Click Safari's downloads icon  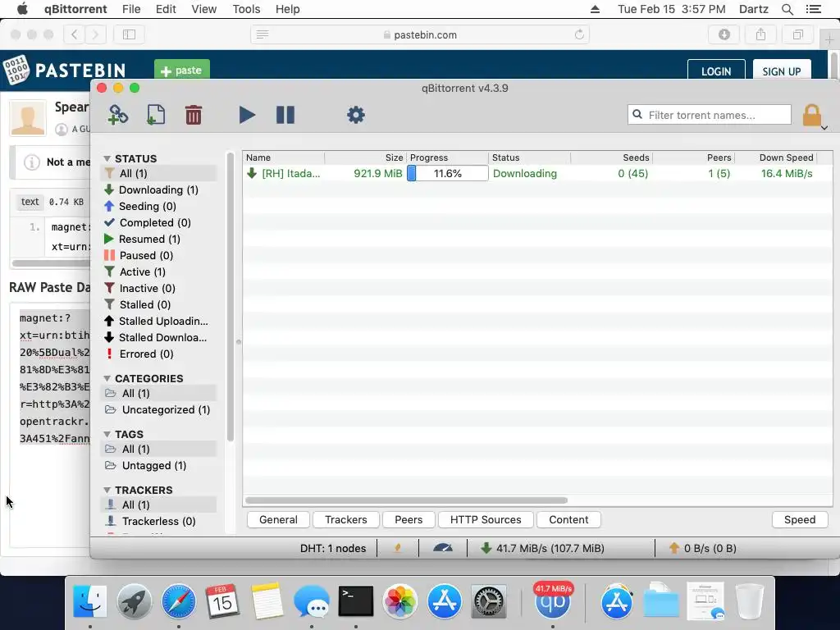[x=724, y=34]
